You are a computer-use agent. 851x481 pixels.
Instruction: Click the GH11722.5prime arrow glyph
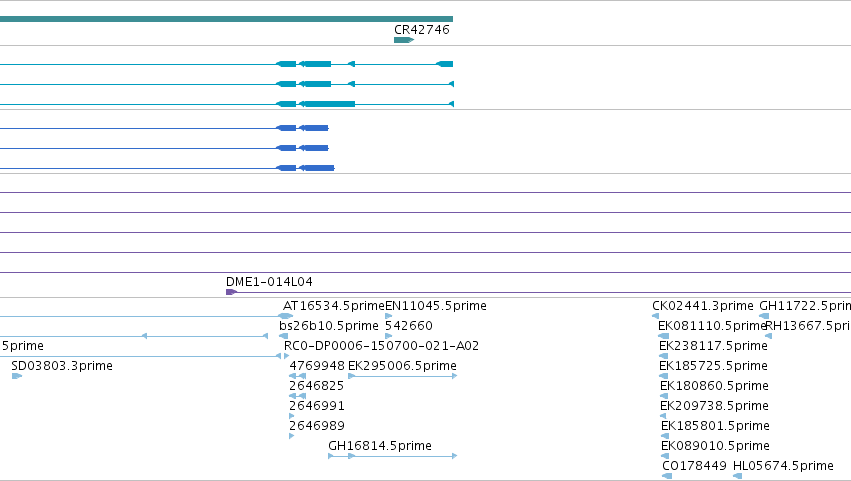pos(764,316)
